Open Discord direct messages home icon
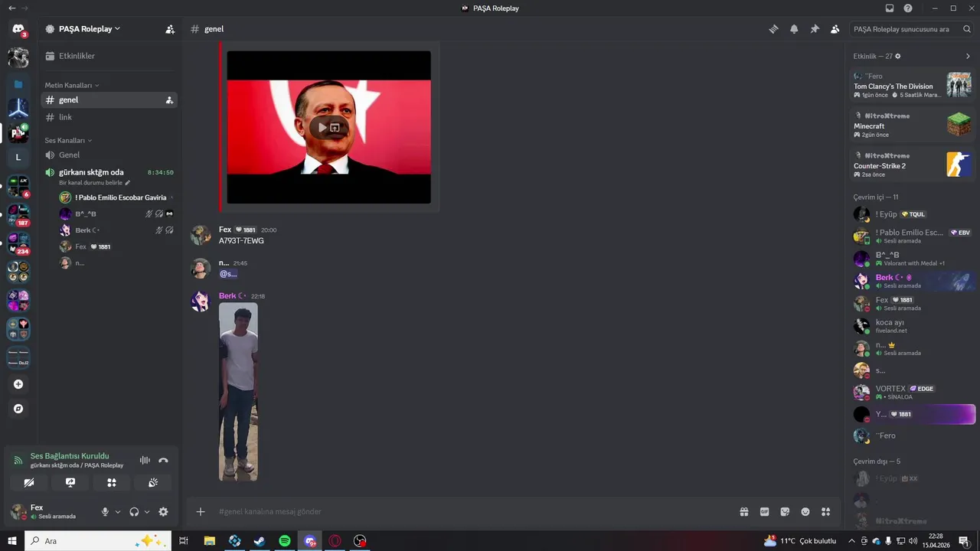 pyautogui.click(x=18, y=29)
